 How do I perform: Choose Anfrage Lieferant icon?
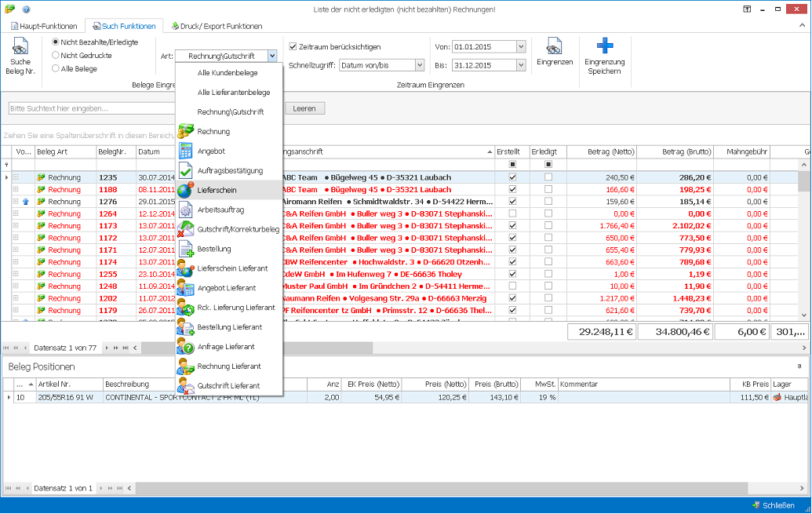185,347
